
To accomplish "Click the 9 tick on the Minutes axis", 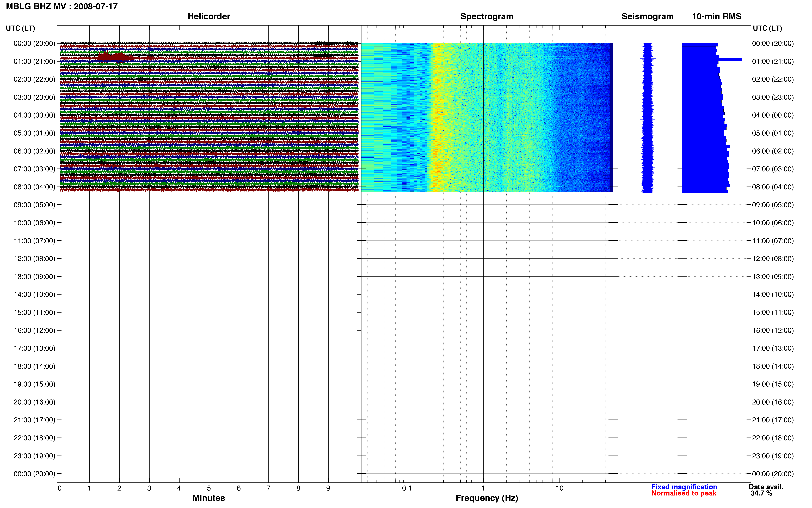I will (x=328, y=488).
